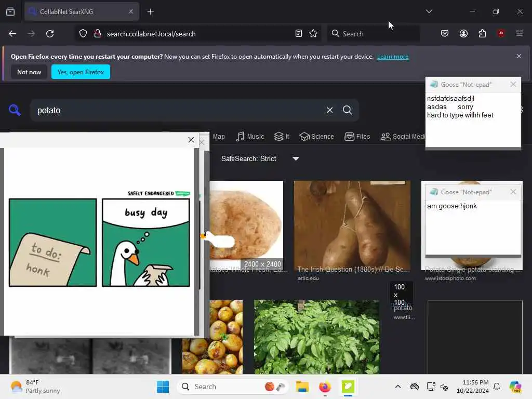Choose Not now in the notification

coord(29,72)
